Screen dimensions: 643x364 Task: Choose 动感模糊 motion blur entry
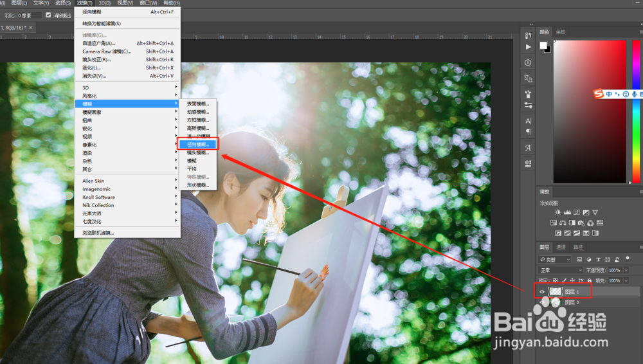pos(198,112)
